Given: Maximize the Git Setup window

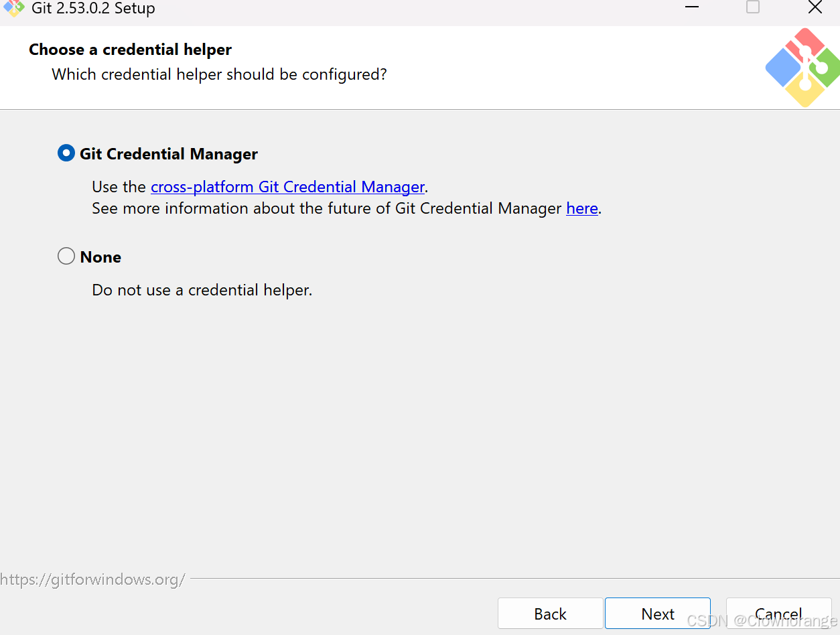Looking at the screenshot, I should (753, 7).
